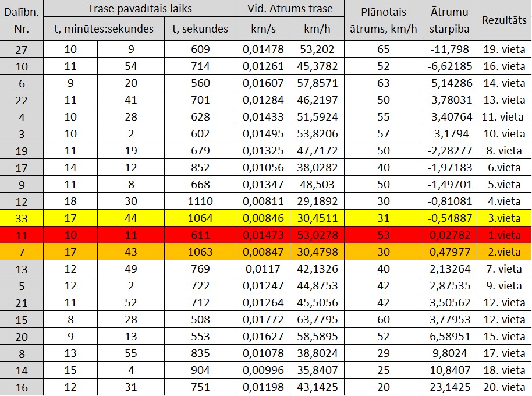Select the "Vid. Ātrums trasē" header cell
The image size is (532, 396).
[x=290, y=9]
